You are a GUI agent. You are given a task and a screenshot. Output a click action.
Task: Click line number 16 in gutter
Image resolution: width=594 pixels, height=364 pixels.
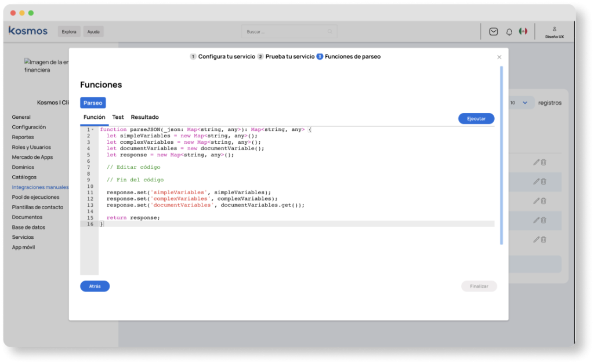pos(90,224)
